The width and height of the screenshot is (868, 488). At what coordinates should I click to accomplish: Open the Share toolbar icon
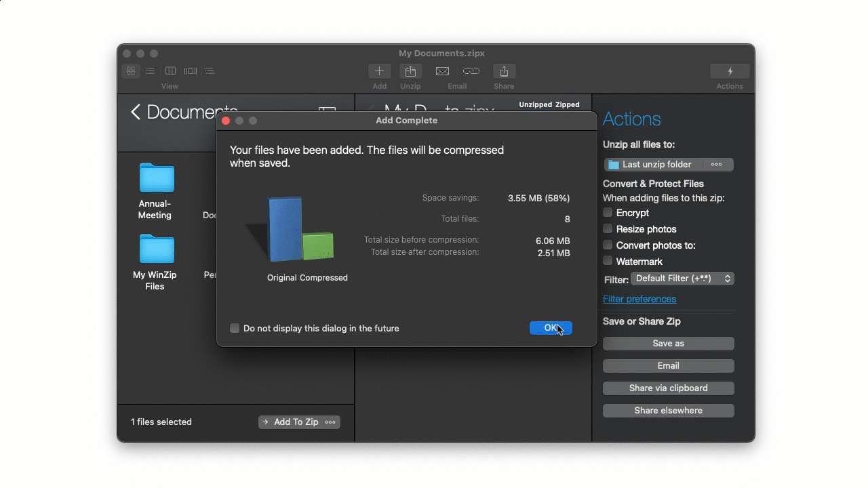(x=504, y=71)
